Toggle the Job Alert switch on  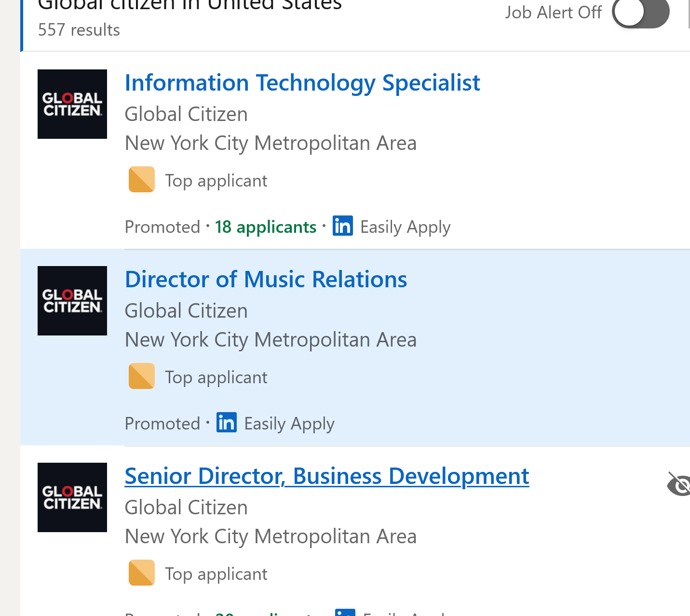tap(640, 13)
